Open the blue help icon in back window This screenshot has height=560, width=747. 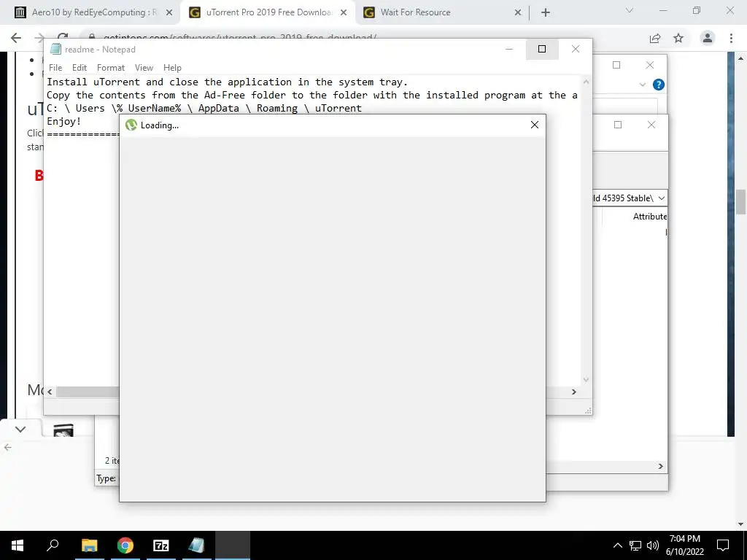[x=659, y=85]
